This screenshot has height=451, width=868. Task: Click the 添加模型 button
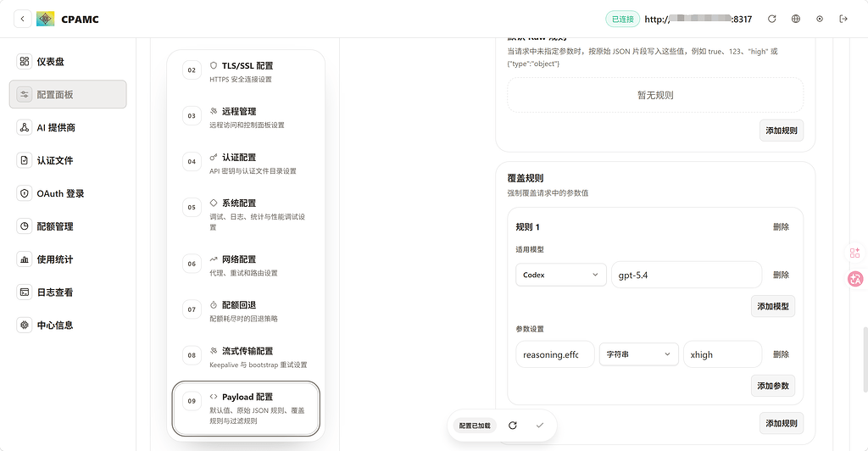tap(773, 306)
